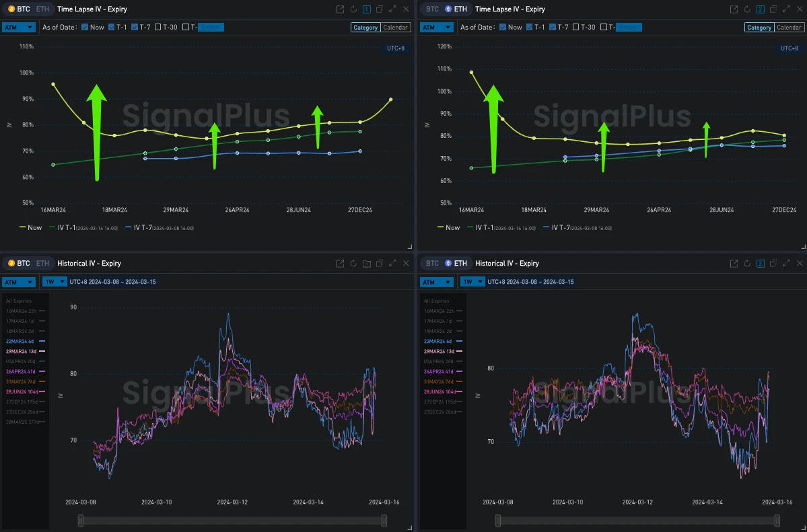Switch Time Lapse IV to ETH
807x532 pixels.
pos(41,9)
